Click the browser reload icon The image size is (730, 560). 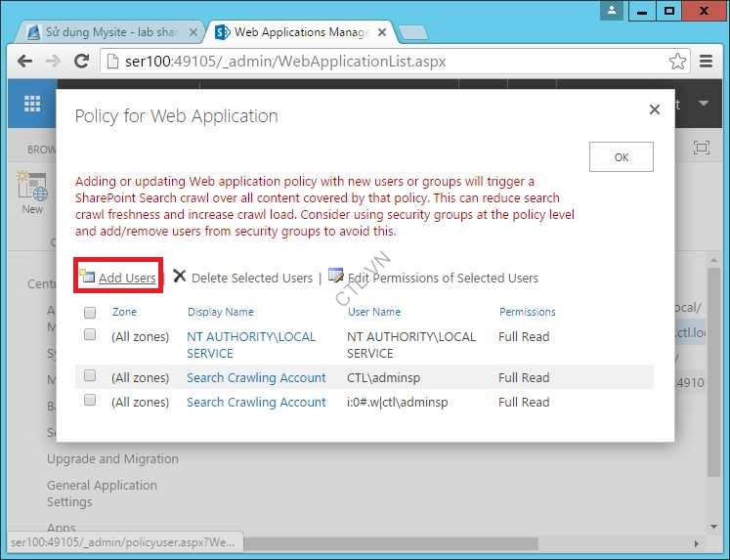82,62
